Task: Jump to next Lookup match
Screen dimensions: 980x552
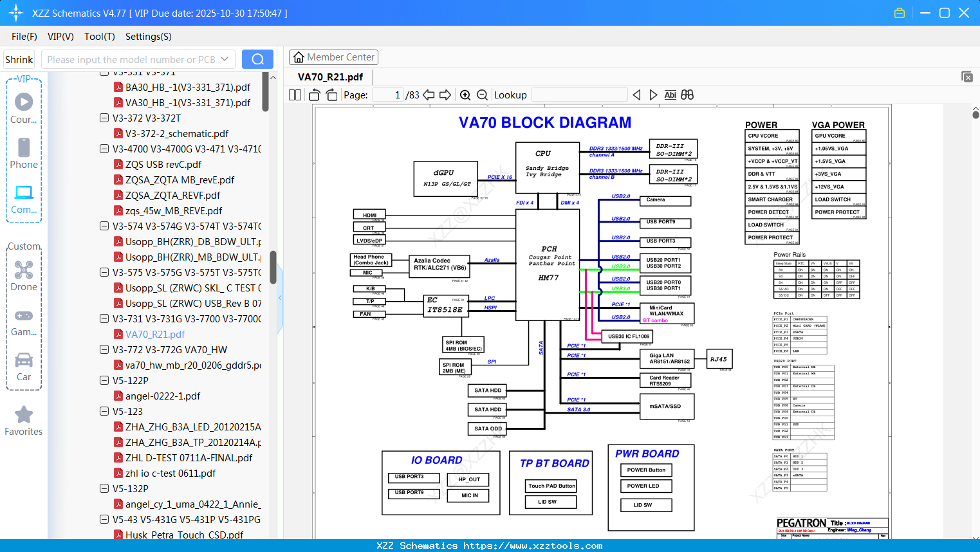Action: tap(653, 95)
